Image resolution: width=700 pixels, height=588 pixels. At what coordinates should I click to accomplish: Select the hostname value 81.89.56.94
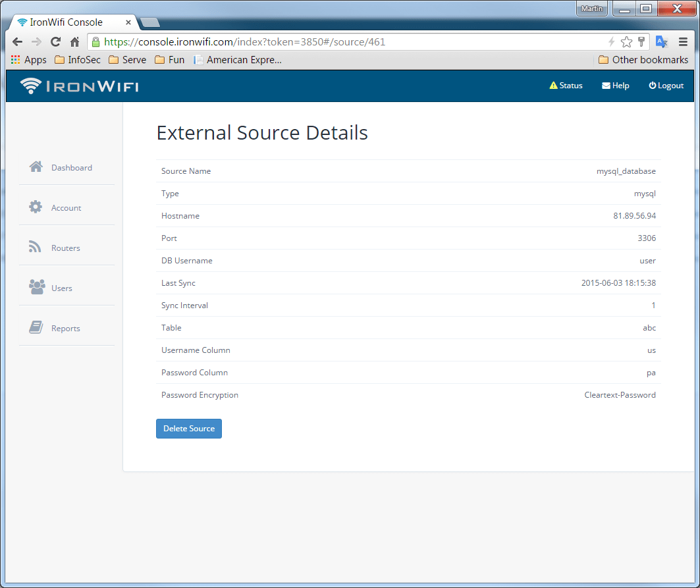click(634, 216)
